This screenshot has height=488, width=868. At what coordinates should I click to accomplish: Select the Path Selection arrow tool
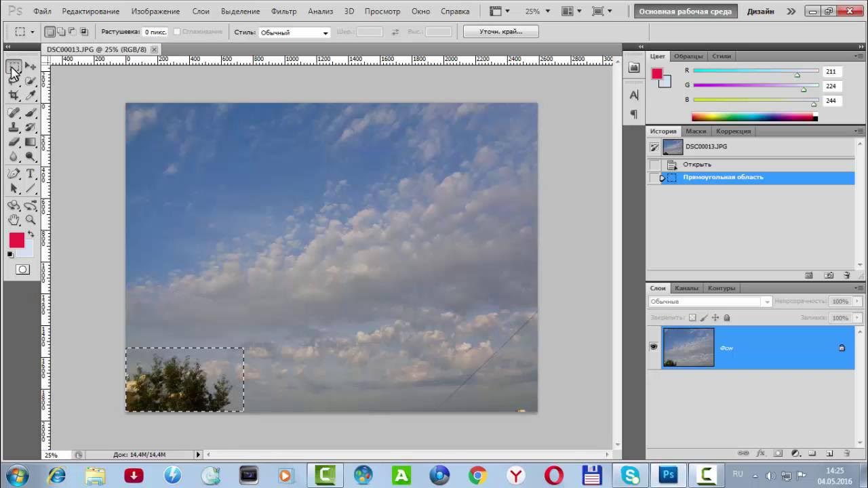14,188
